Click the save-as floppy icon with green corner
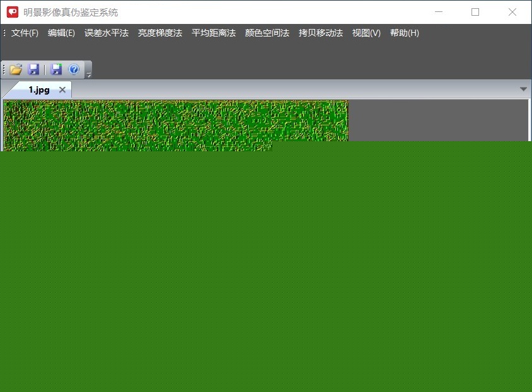 [56, 69]
